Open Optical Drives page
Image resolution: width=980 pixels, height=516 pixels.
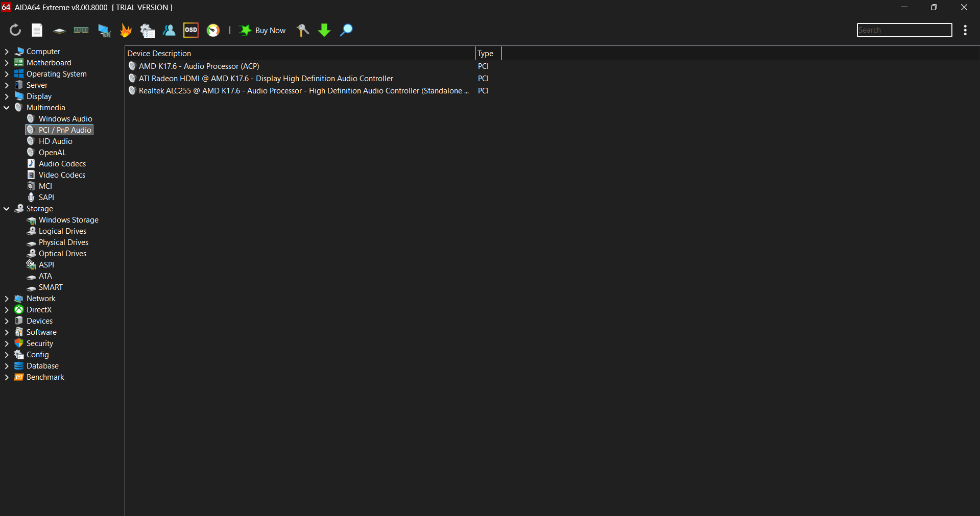(62, 254)
